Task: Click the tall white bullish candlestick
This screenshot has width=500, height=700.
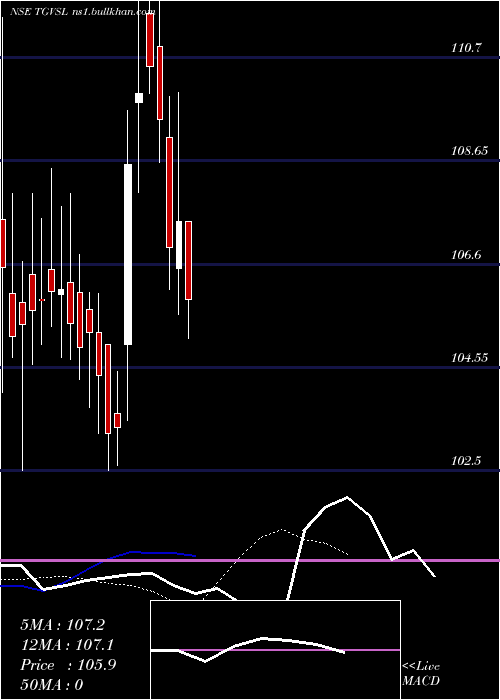Action: click(x=128, y=254)
